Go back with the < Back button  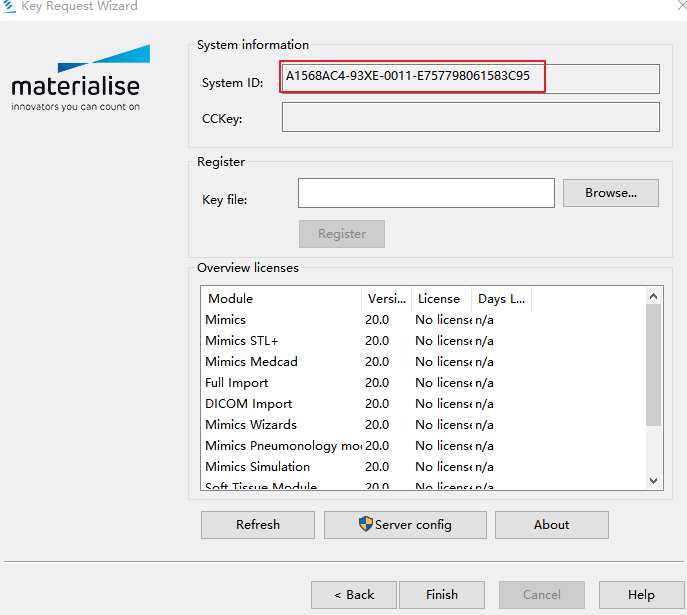click(x=354, y=595)
